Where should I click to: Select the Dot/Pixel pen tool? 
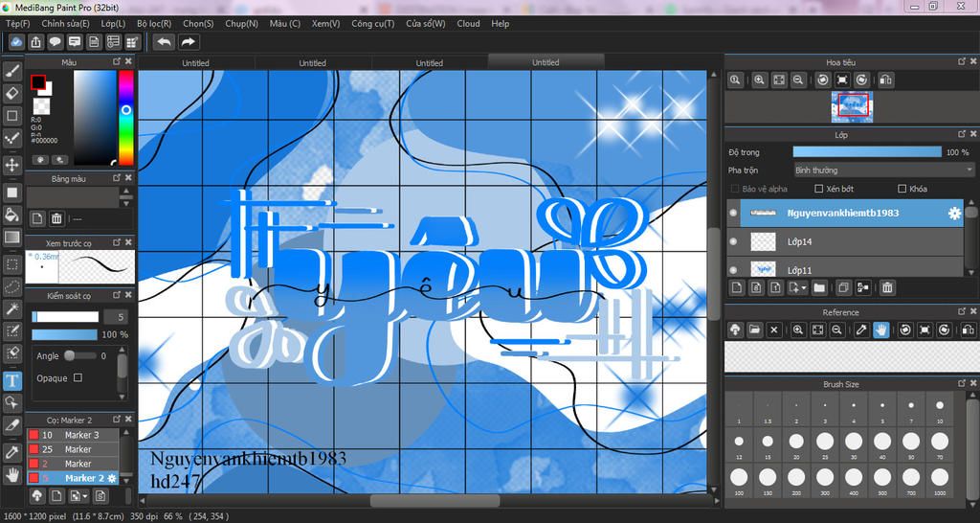(x=11, y=138)
